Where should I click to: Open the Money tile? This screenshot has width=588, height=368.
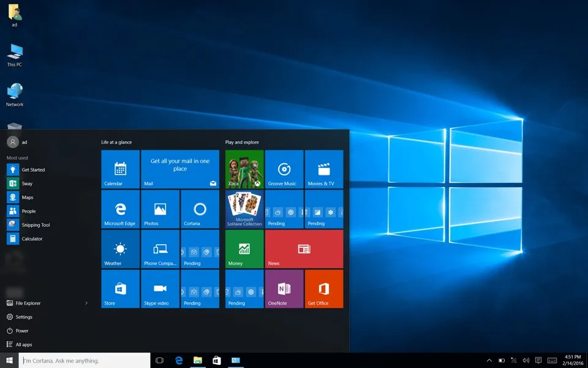point(244,248)
